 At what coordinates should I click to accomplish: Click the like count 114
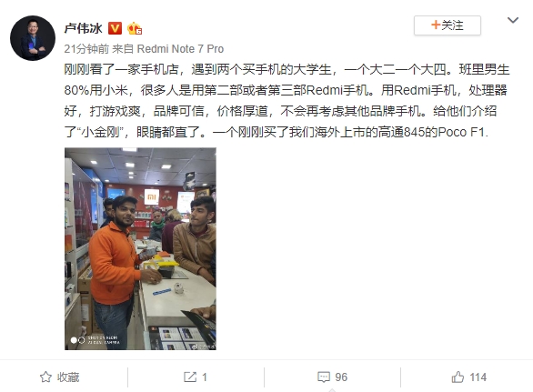click(478, 377)
